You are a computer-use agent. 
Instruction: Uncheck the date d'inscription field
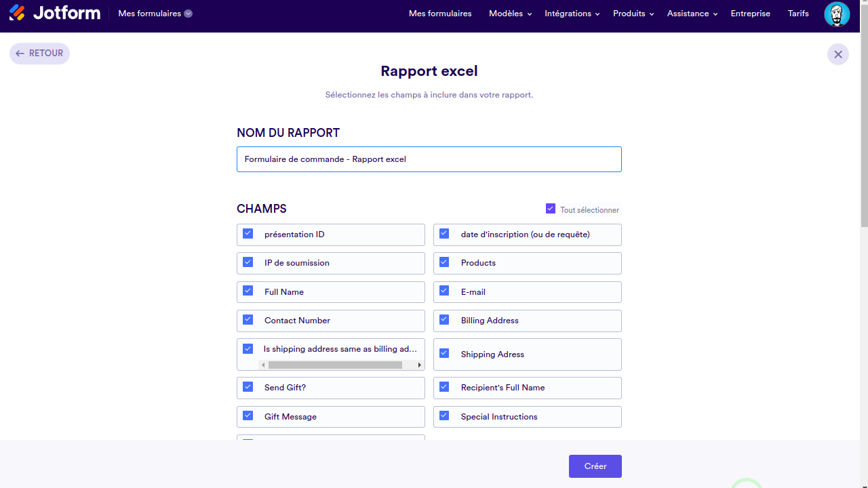click(x=444, y=234)
